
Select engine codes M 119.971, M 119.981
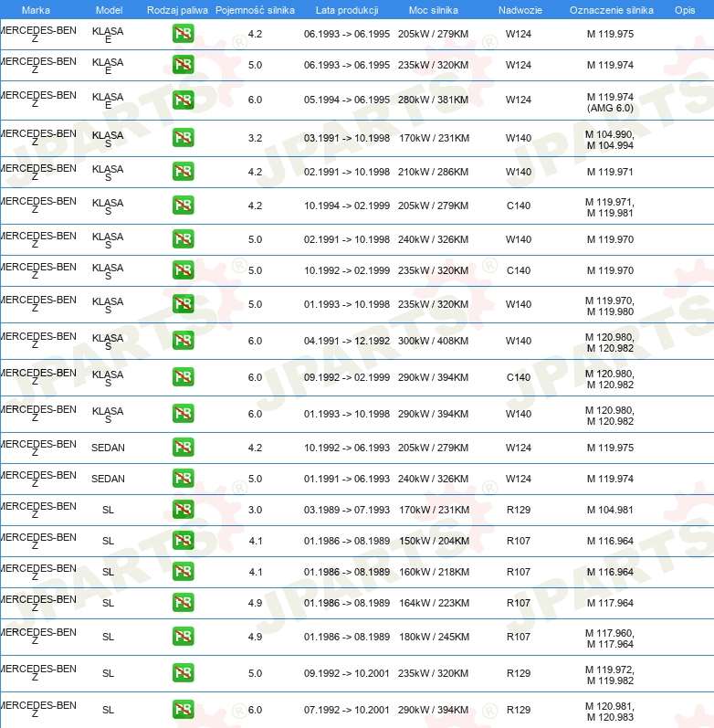pos(610,207)
